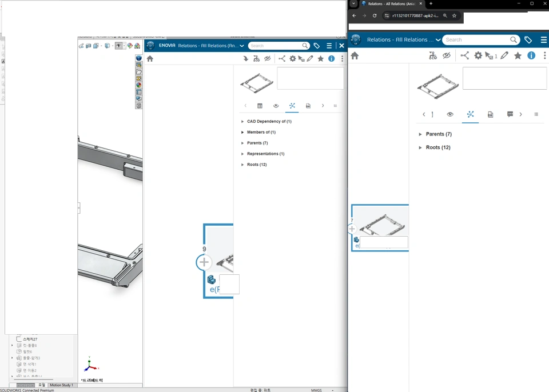The image size is (549, 392).
Task: Click the home icon in the ENOVIA panel
Action: coord(150,59)
